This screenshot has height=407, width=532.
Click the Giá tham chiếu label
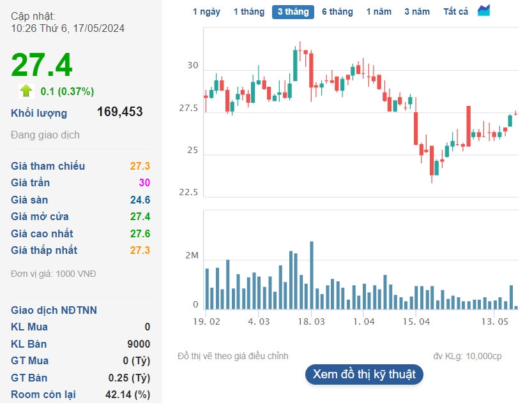pyautogui.click(x=48, y=166)
